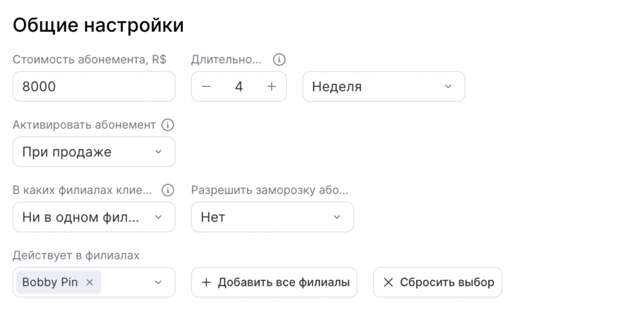This screenshot has width=644, height=313.
Task: Click the Стоимость абонемента, R$ label
Action: coord(90,60)
